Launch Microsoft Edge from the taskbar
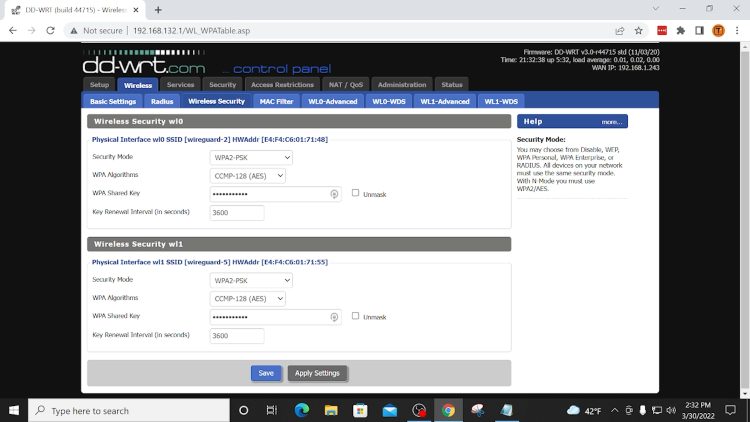 pyautogui.click(x=301, y=411)
